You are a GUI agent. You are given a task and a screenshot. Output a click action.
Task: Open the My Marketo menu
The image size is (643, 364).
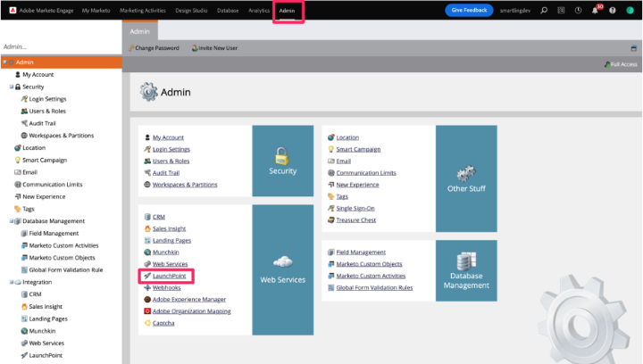click(96, 11)
